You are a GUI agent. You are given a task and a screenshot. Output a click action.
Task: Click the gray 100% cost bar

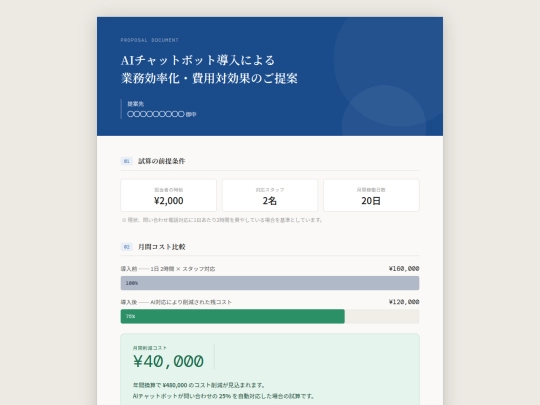coord(270,283)
